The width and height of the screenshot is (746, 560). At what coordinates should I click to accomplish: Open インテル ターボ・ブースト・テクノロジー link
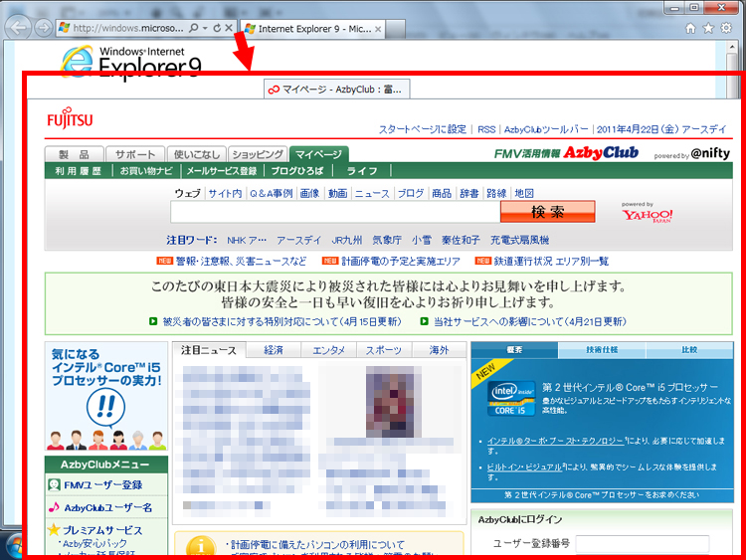coord(555,441)
